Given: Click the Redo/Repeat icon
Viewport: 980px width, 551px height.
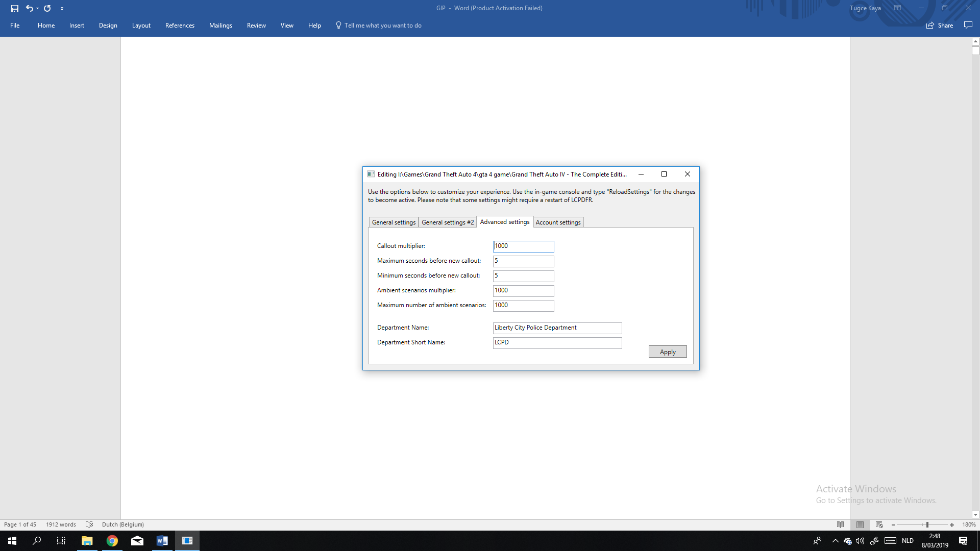Looking at the screenshot, I should click(x=47, y=8).
